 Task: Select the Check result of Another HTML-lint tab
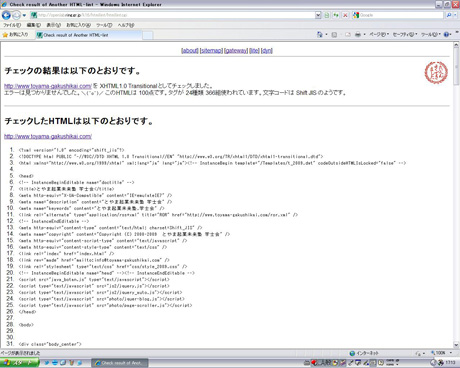89,35
